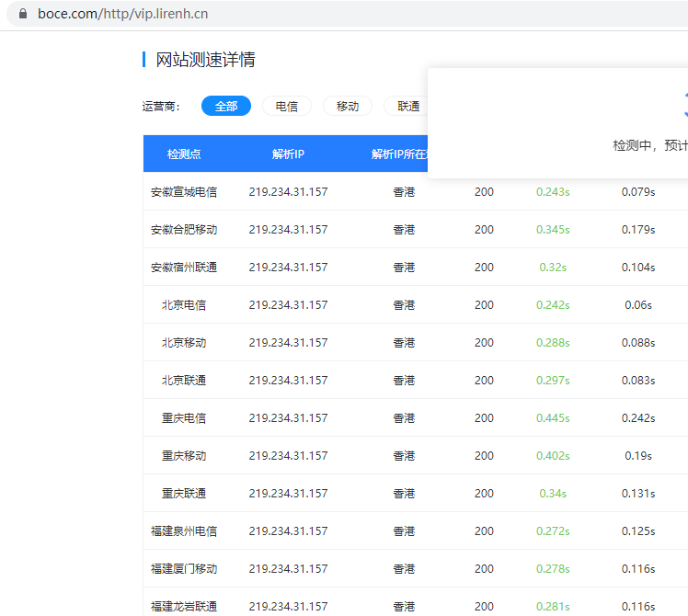Viewport: 688px width, 616px height.
Task: Click the IP address in 北京移动 row
Action: [288, 343]
